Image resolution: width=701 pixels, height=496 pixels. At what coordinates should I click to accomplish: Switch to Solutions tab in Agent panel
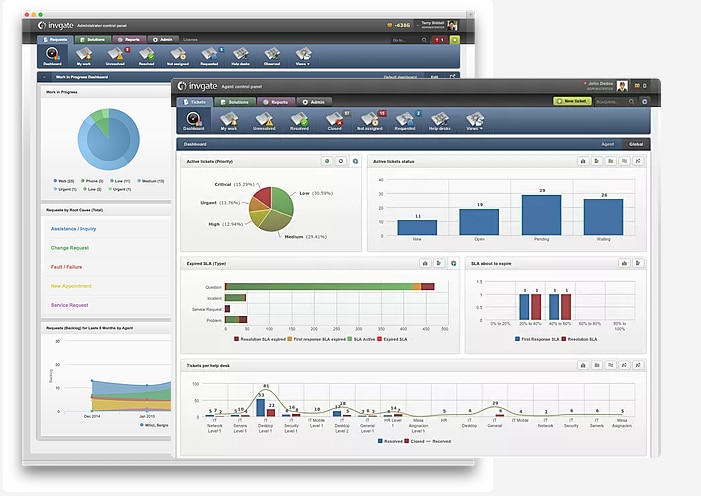coord(235,102)
